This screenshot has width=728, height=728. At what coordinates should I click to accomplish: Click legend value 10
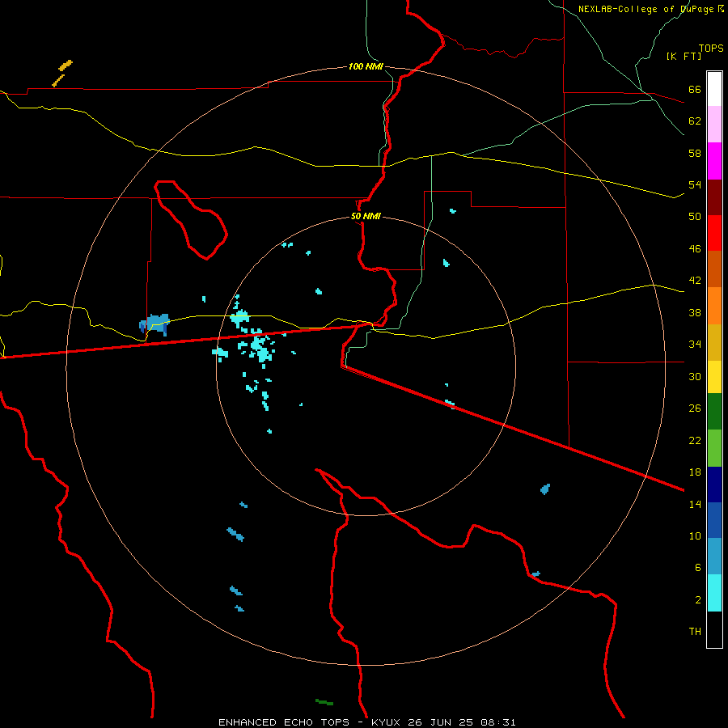click(x=695, y=535)
